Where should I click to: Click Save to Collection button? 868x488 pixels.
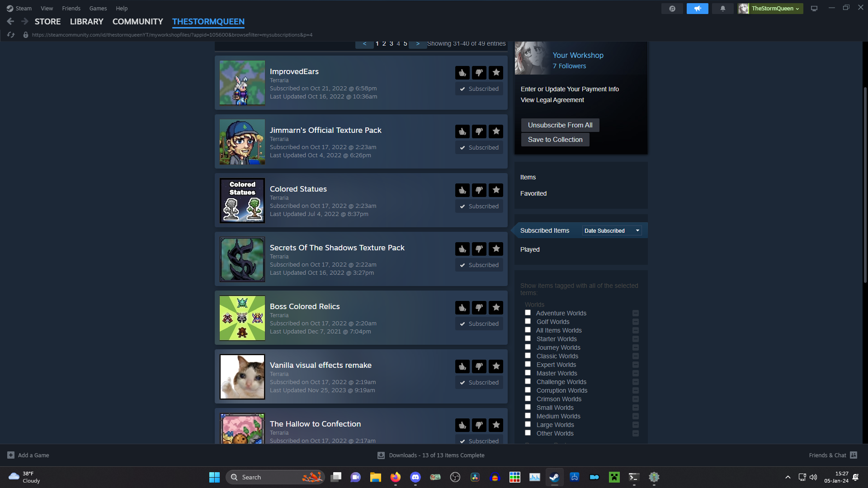click(x=555, y=140)
